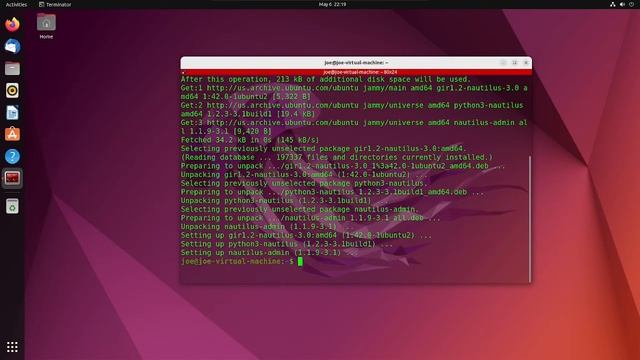Open the Terminator app menu in top bar
This screenshot has height=360, width=640.
(x=55, y=4)
